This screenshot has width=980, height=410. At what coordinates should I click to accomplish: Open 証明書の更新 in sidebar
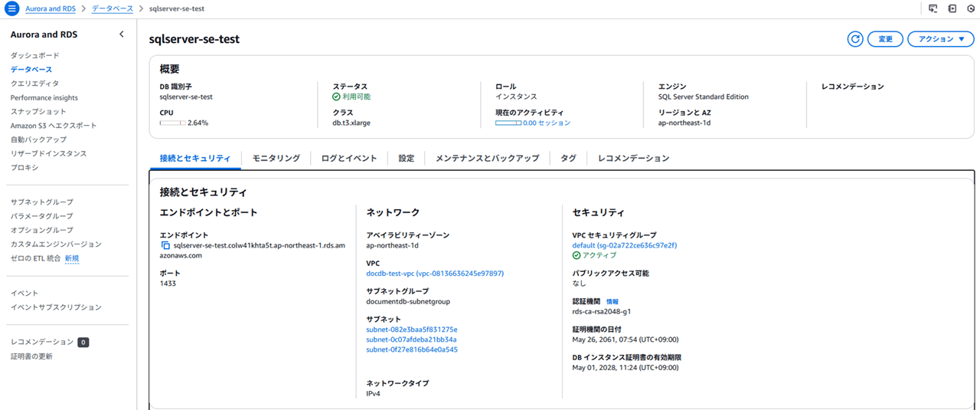(31, 356)
